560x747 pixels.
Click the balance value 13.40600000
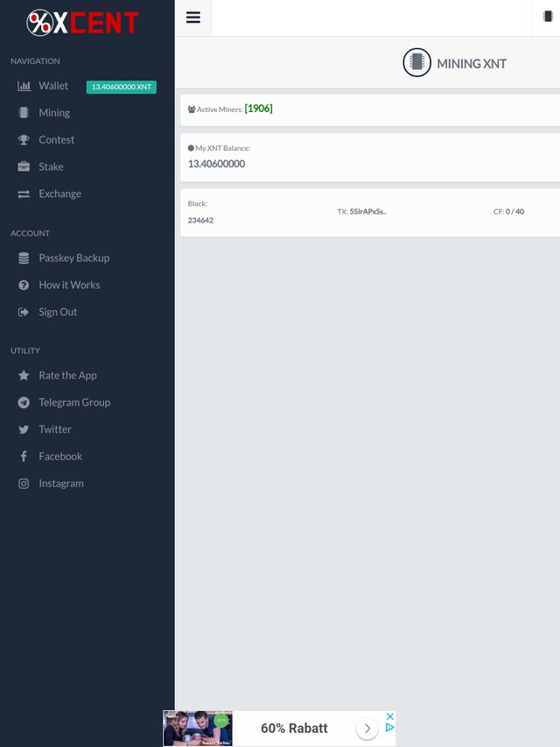(x=216, y=164)
